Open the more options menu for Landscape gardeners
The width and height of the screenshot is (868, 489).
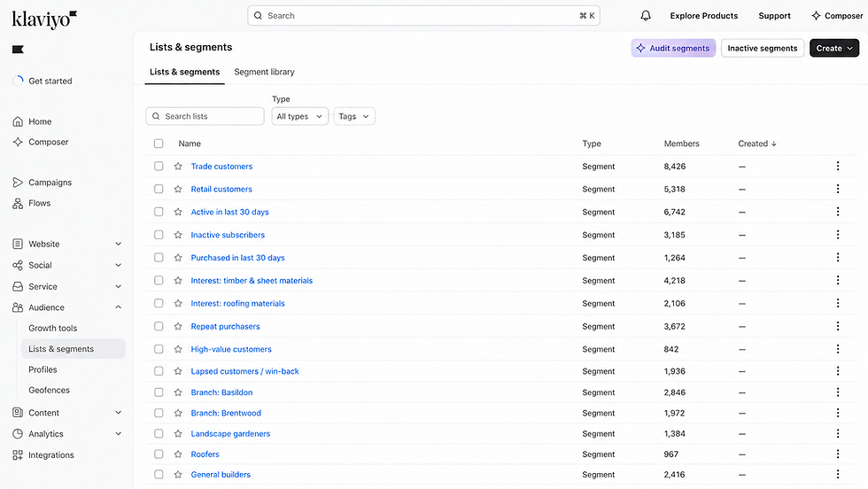click(x=838, y=433)
